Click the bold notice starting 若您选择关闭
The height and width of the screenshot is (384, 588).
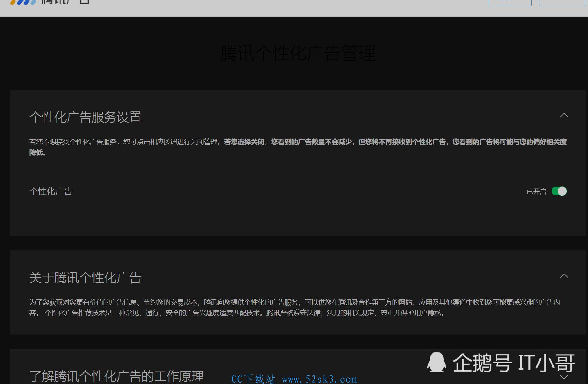pos(298,147)
